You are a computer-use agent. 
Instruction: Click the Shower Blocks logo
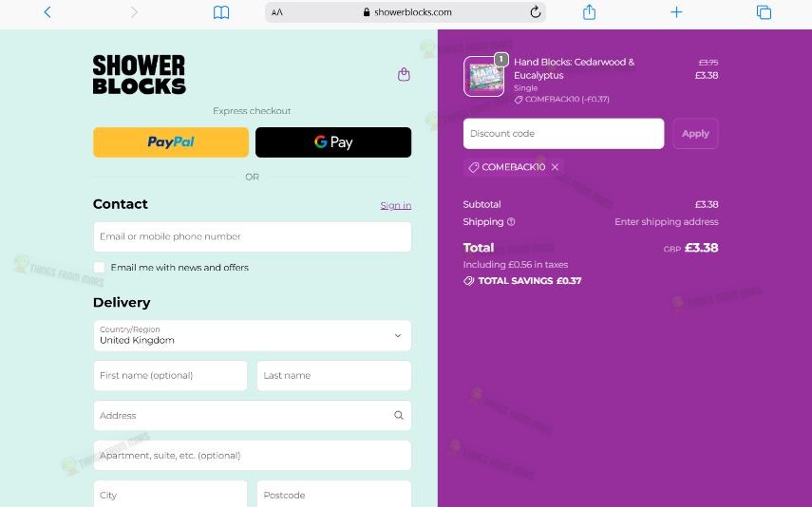coord(139,75)
